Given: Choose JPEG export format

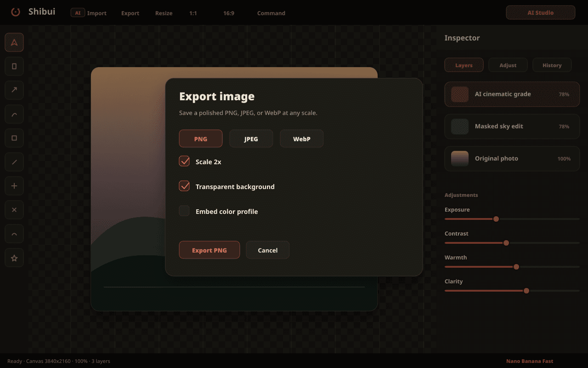Looking at the screenshot, I should pos(251,138).
